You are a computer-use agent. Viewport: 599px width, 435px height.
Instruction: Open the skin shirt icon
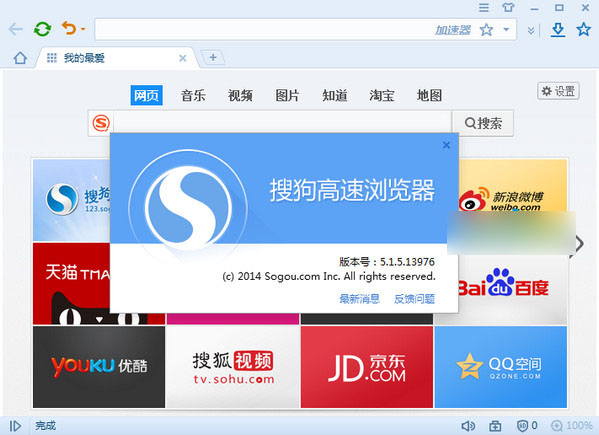click(x=508, y=7)
